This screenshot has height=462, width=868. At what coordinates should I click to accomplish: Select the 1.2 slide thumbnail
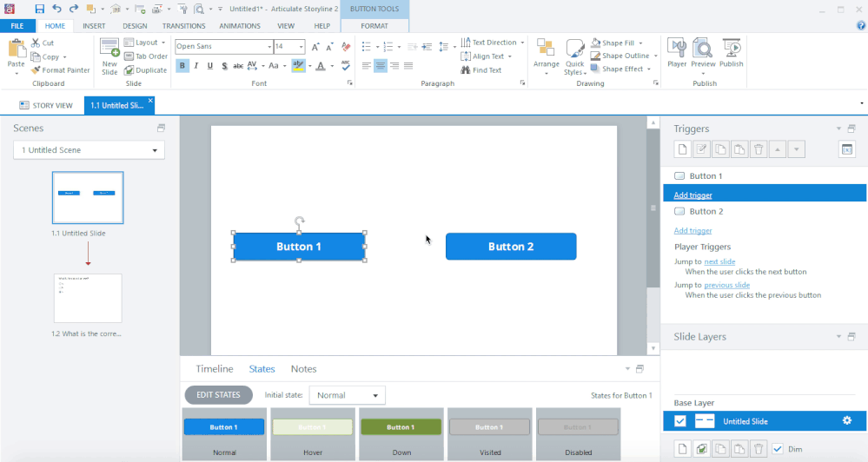point(88,298)
